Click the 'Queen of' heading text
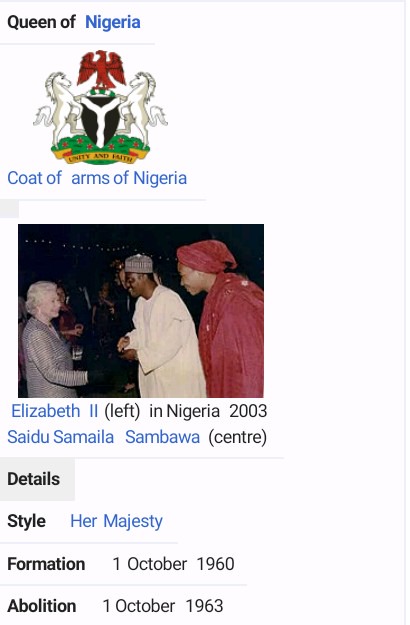Viewport: 410px width, 625px height. tap(41, 22)
